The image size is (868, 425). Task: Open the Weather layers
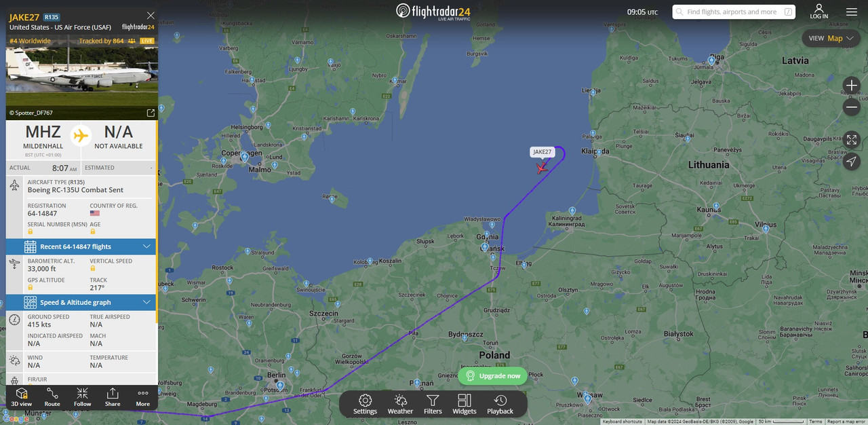click(400, 404)
